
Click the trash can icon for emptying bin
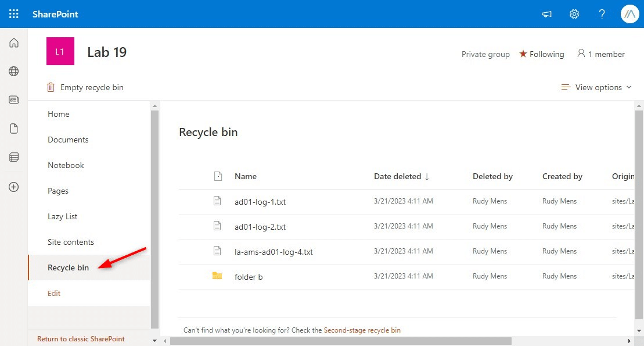pos(51,87)
